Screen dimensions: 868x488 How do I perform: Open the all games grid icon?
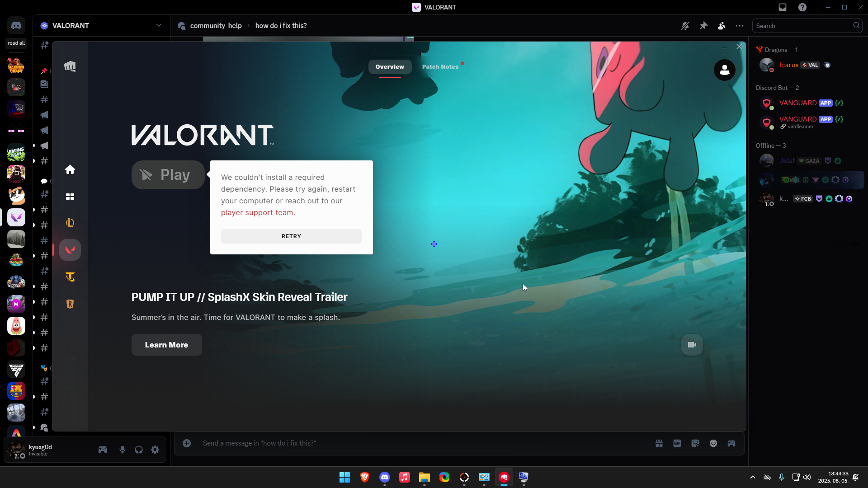(70, 197)
